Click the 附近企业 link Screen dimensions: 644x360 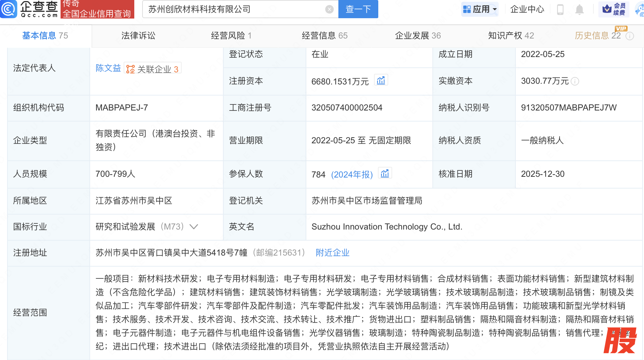332,253
